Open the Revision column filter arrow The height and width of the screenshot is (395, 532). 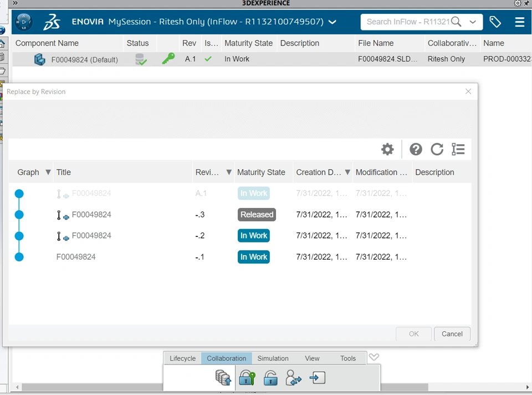click(x=229, y=172)
